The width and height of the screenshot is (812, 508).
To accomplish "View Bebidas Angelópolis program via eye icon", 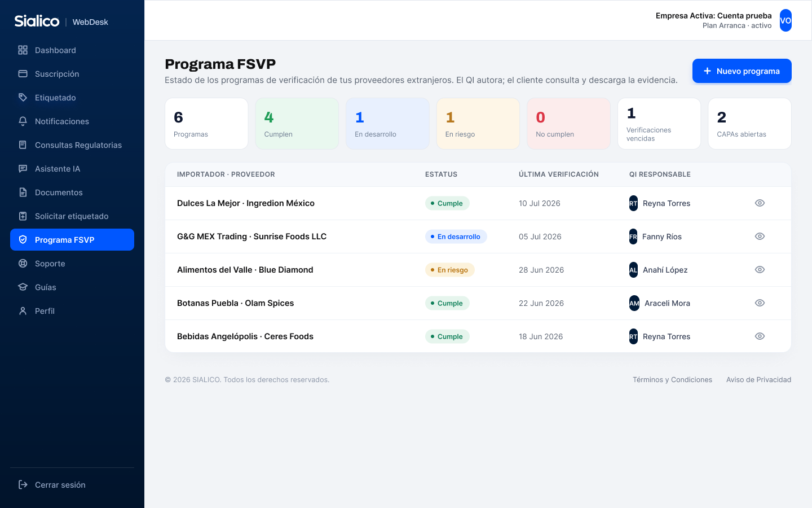I will tap(760, 336).
